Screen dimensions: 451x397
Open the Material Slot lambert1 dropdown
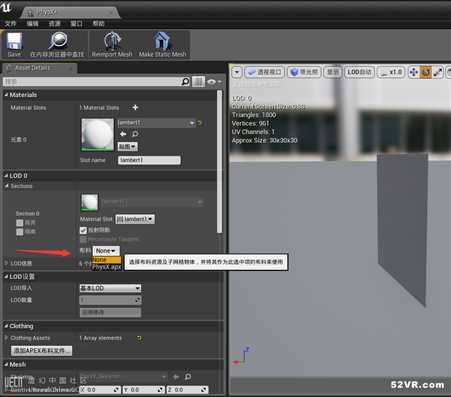tap(135, 219)
